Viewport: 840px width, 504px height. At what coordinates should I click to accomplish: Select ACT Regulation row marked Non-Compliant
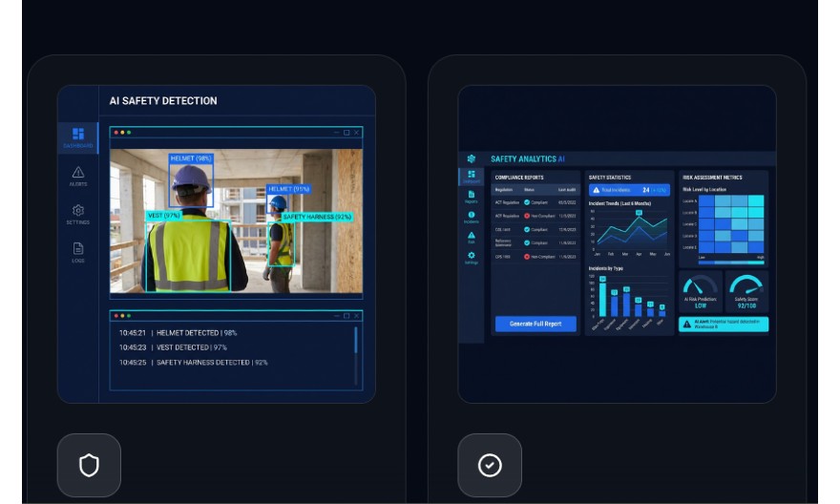click(535, 216)
